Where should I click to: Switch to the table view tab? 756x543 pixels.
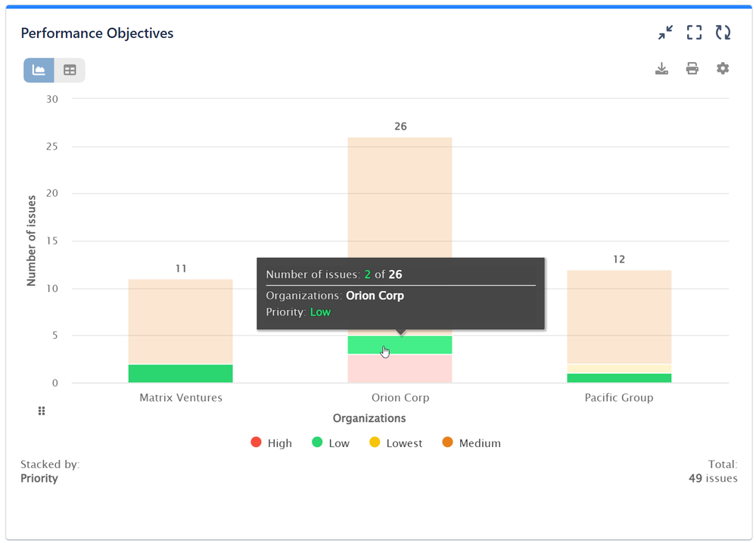tap(70, 70)
